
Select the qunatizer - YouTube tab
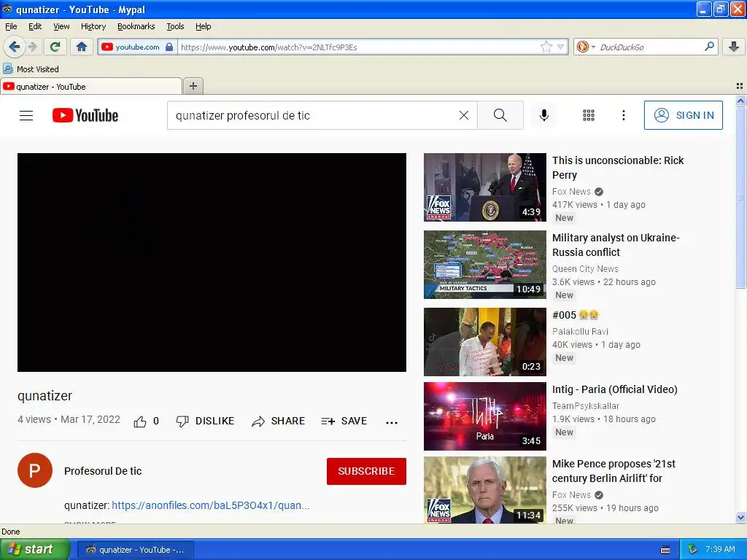click(91, 86)
